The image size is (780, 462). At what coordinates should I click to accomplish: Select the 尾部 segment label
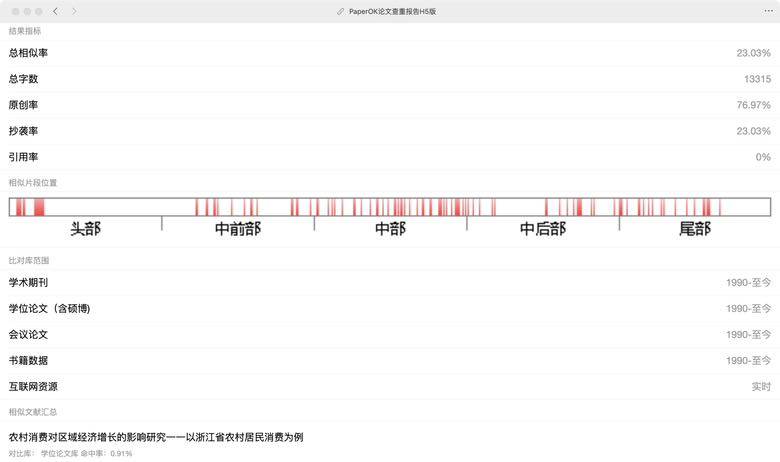(695, 230)
